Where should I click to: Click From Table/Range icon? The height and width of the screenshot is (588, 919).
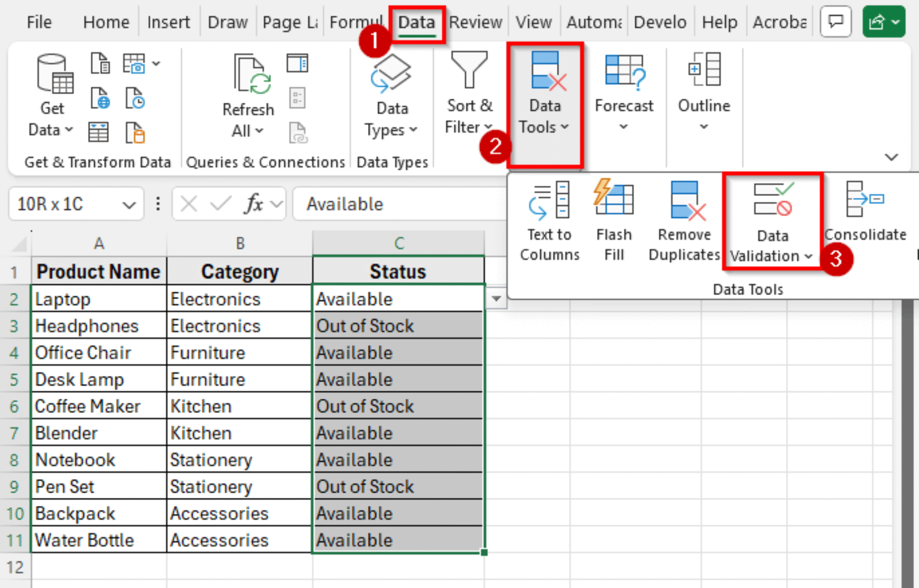(x=99, y=132)
